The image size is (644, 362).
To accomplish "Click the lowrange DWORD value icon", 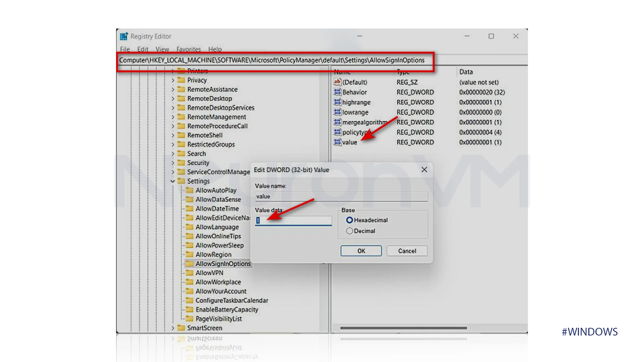I will (x=337, y=112).
